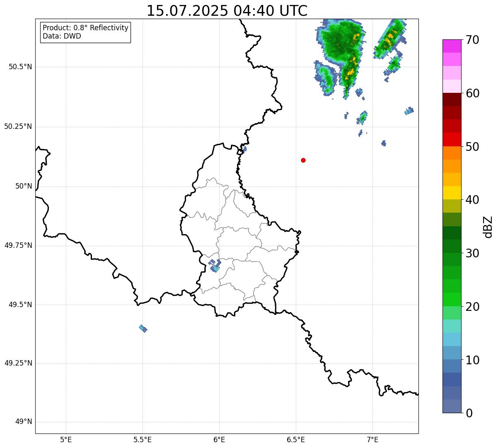The height and width of the screenshot is (448, 498).
Task: Click the colorbar label 10
Action: pos(472,360)
